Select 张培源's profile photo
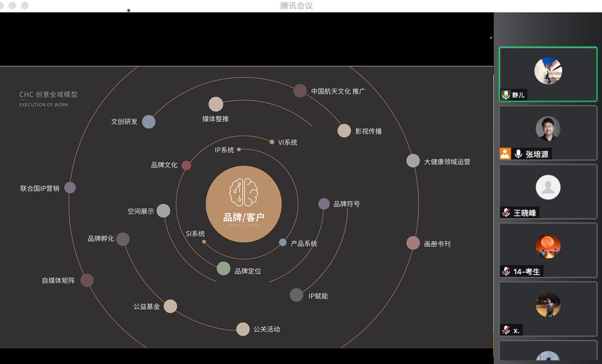Screen dimensions: 602x364 [548, 128]
